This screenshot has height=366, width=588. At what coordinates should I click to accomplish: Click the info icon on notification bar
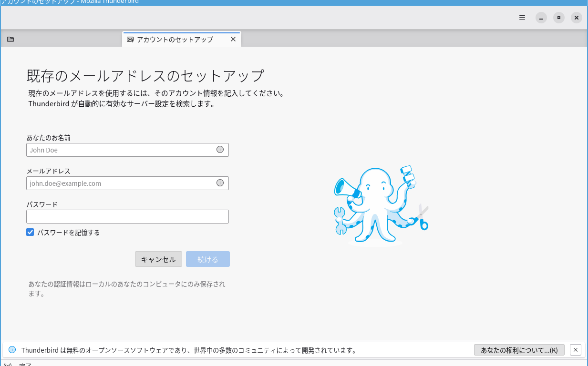[12, 350]
